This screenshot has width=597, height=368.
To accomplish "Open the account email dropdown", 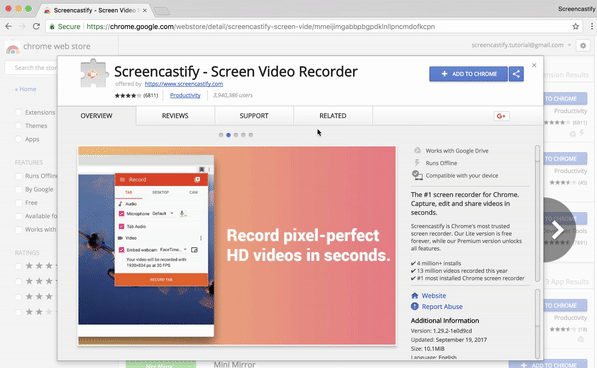I will coord(569,45).
